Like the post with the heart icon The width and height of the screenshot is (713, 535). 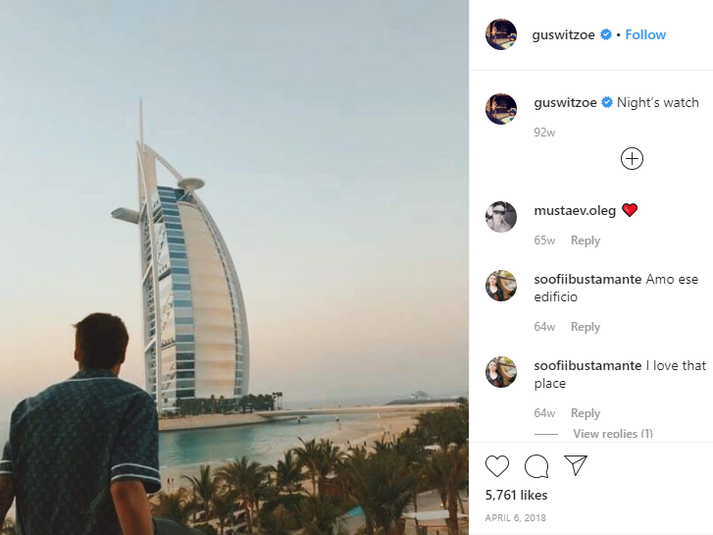pos(497,466)
